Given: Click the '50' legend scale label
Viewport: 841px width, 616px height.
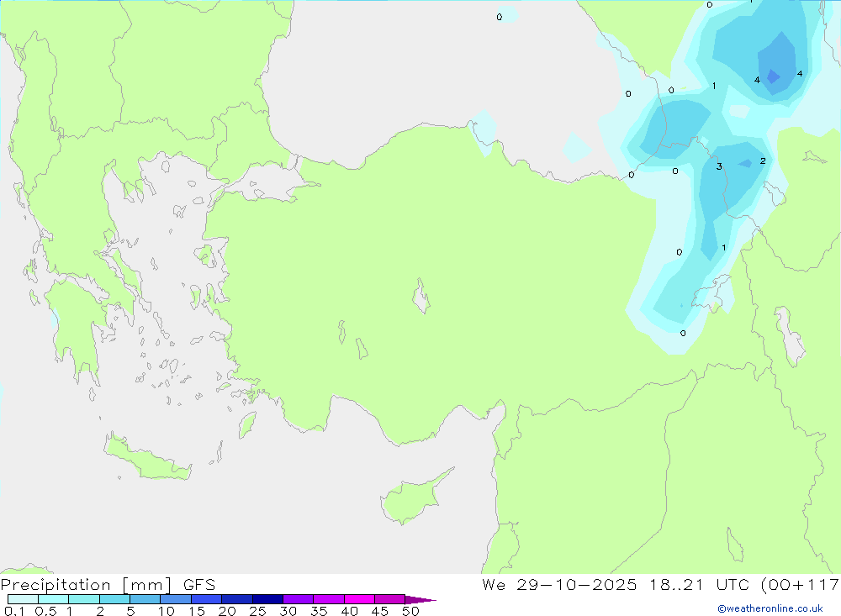Looking at the screenshot, I should [x=410, y=611].
